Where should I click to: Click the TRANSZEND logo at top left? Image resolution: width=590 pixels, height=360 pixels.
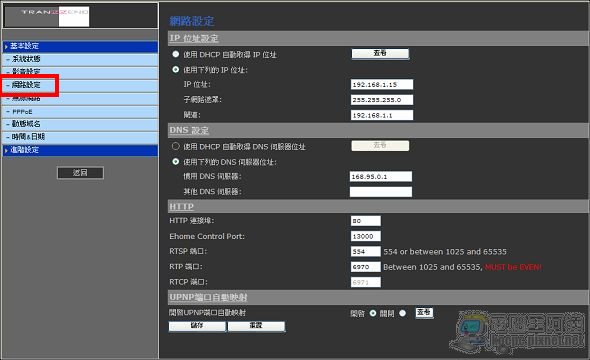[x=55, y=12]
